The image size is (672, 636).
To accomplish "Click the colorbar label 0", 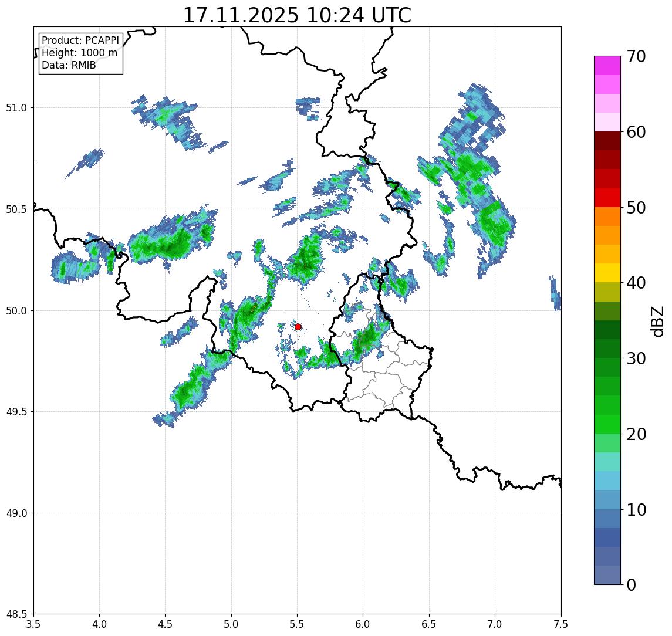I will pyautogui.click(x=632, y=584).
